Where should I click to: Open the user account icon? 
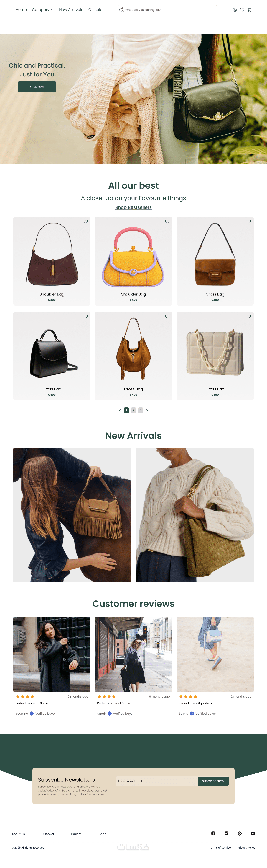[x=235, y=10]
